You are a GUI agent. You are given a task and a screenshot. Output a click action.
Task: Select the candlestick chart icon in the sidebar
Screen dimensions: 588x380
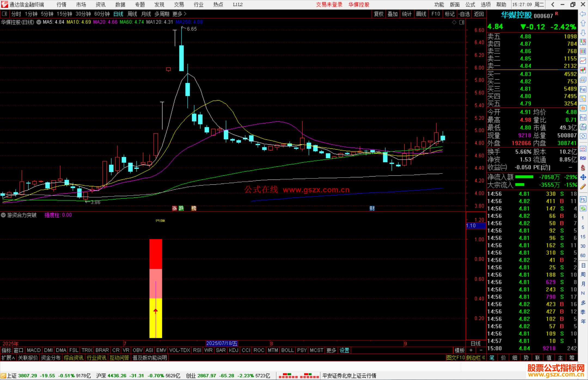[x=583, y=70]
